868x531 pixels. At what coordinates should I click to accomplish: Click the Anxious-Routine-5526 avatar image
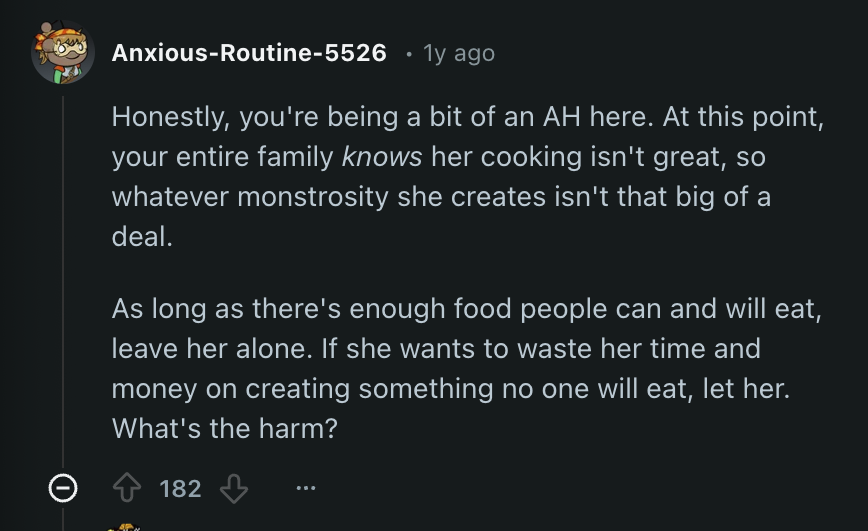63,53
